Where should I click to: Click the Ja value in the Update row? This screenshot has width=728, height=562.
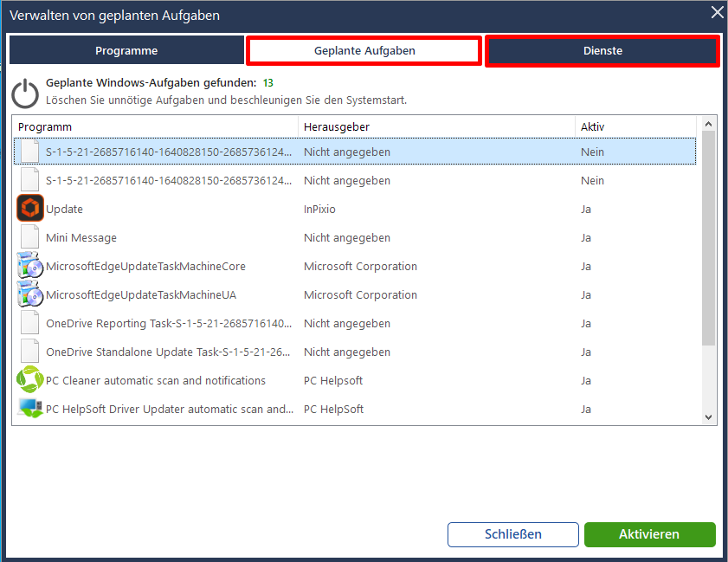click(x=586, y=209)
